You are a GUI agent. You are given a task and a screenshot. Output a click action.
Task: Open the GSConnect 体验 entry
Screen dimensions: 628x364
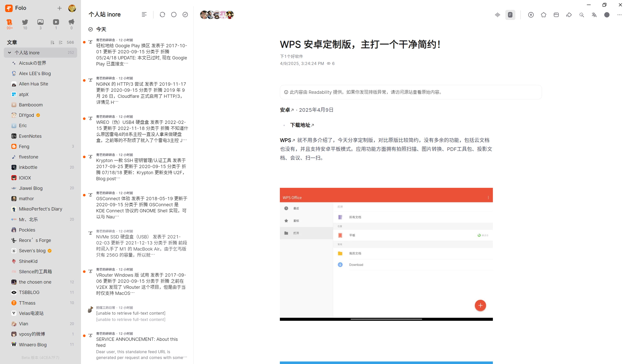(x=137, y=205)
